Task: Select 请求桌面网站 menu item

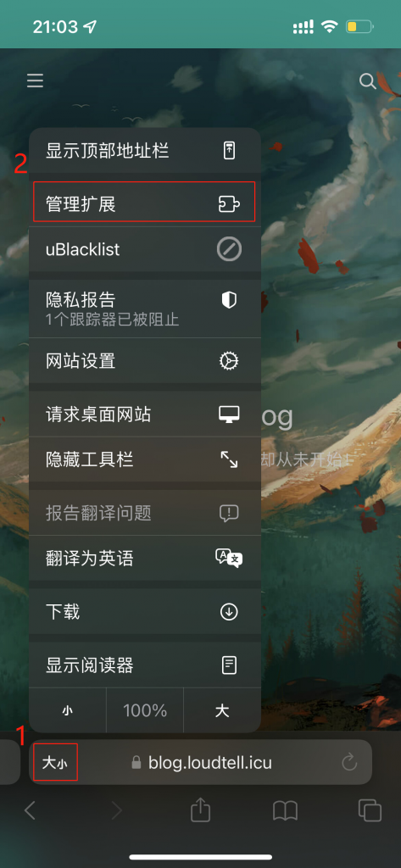Action: point(145,414)
